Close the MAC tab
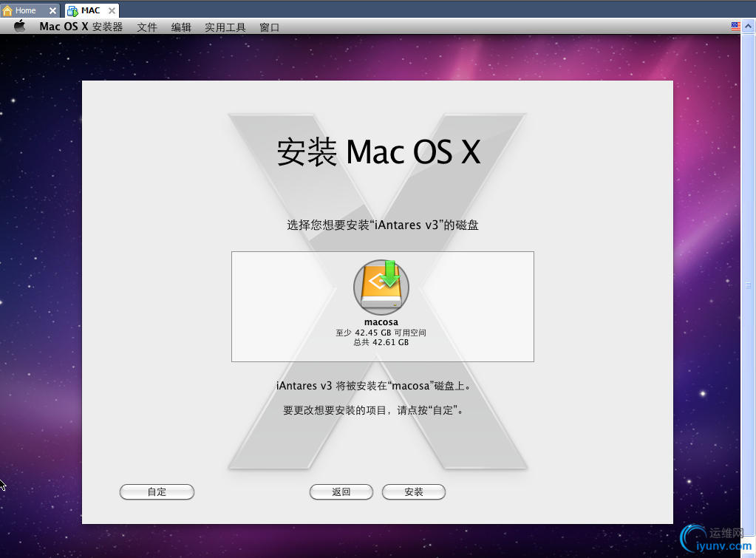The width and height of the screenshot is (756, 558). 112,10
